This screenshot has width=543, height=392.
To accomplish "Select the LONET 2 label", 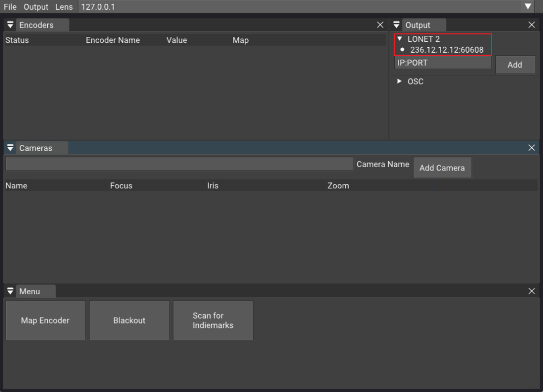I will (424, 39).
